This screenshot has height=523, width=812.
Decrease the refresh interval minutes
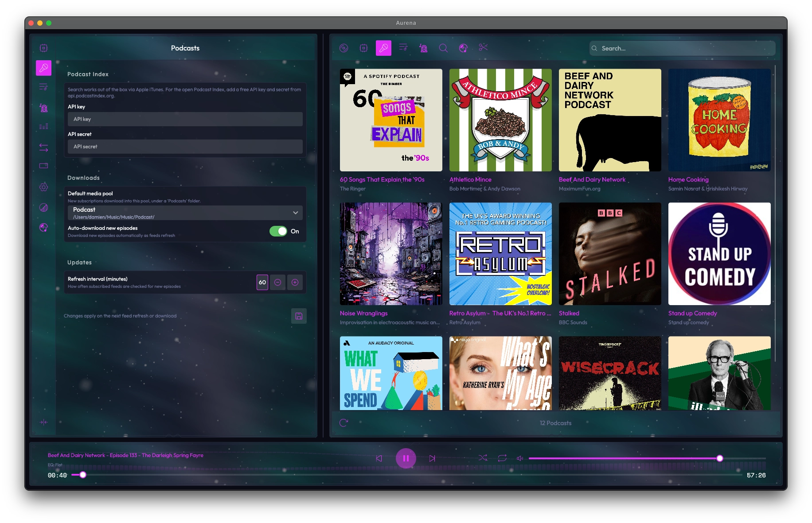(277, 282)
